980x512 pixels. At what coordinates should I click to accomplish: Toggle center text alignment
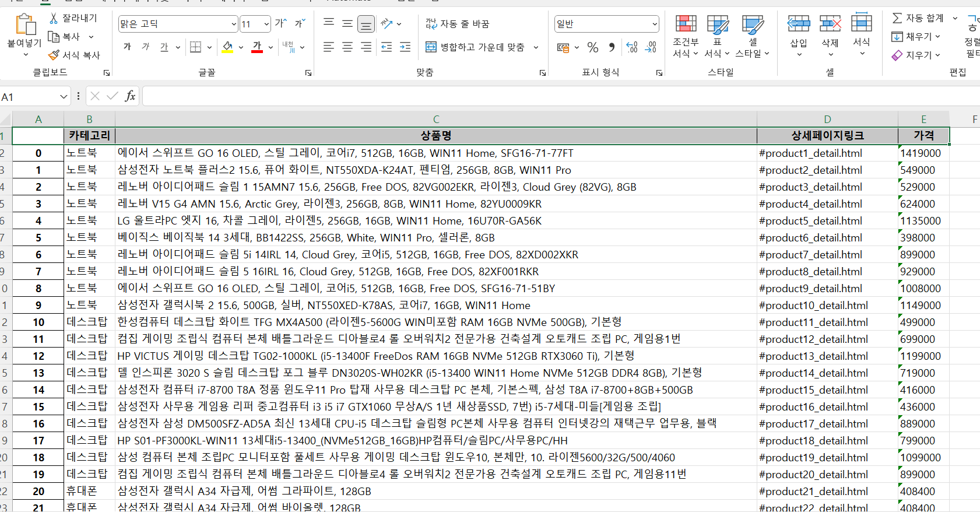pos(347,47)
